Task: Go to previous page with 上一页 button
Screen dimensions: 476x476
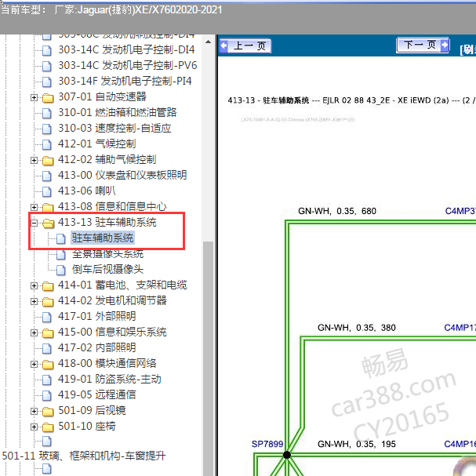Action: point(245,45)
